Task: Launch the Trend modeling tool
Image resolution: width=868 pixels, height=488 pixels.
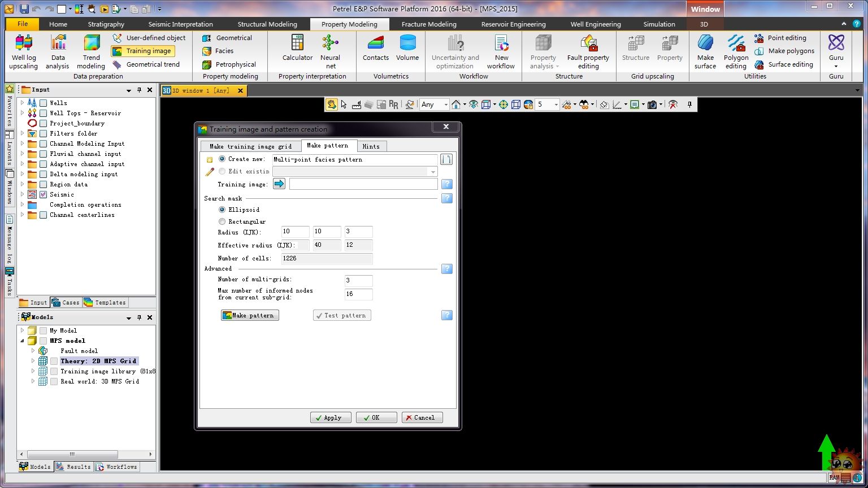Action: pos(91,51)
